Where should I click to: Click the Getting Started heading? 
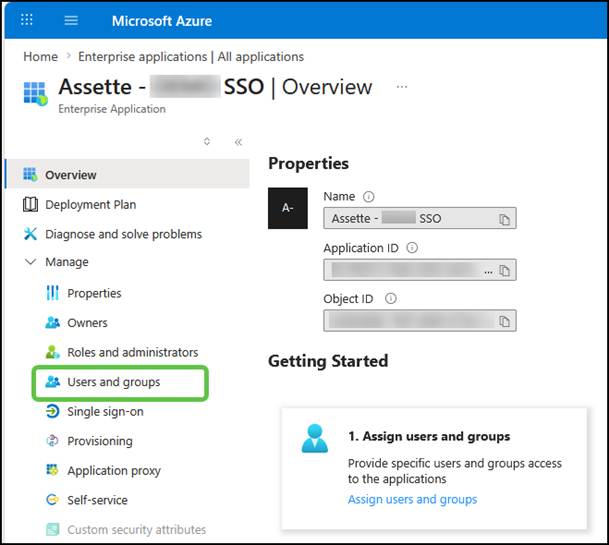[x=328, y=361]
